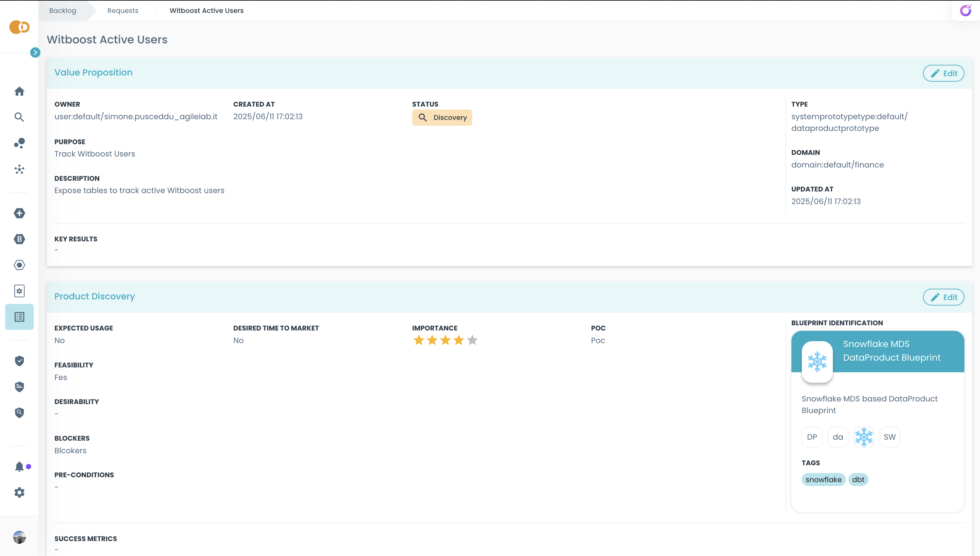980x556 pixels.
Task: Click the da chip on blueprint
Action: (x=837, y=437)
